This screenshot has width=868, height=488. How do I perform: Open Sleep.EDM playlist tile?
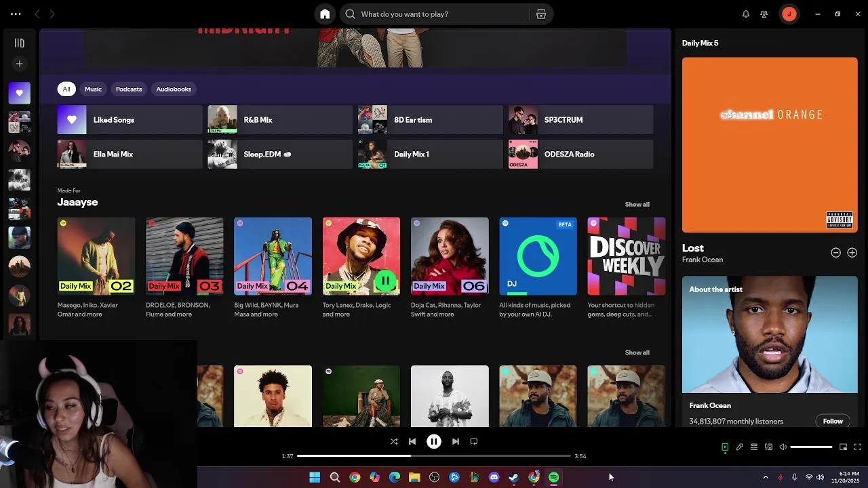[x=280, y=155]
